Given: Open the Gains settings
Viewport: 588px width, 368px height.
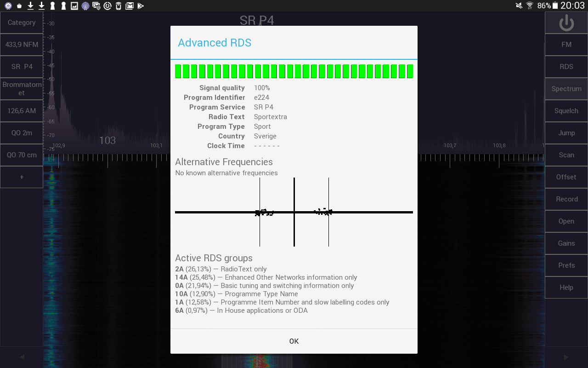Looking at the screenshot, I should pos(566,243).
